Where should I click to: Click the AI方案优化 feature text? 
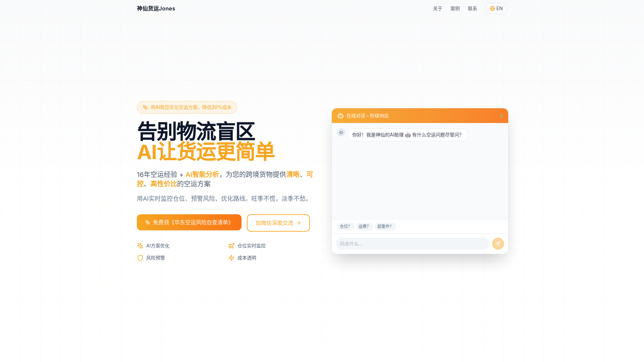pyautogui.click(x=158, y=246)
